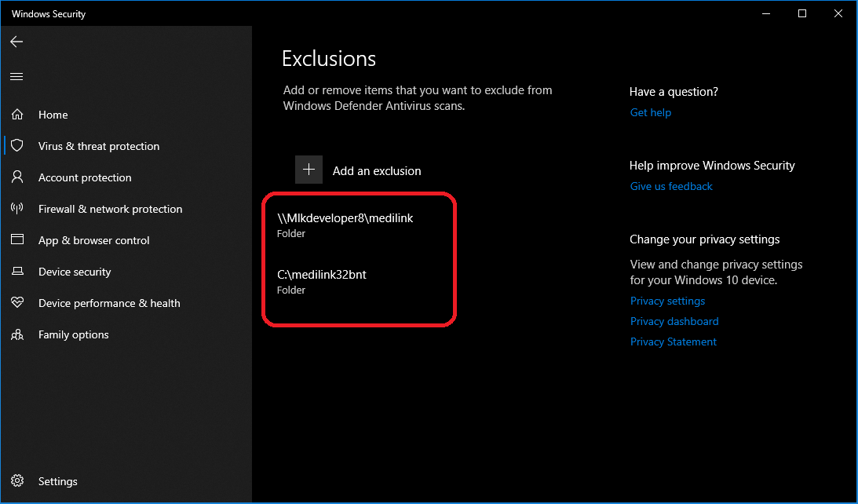Open the Give us feedback link
The width and height of the screenshot is (858, 504).
(671, 187)
